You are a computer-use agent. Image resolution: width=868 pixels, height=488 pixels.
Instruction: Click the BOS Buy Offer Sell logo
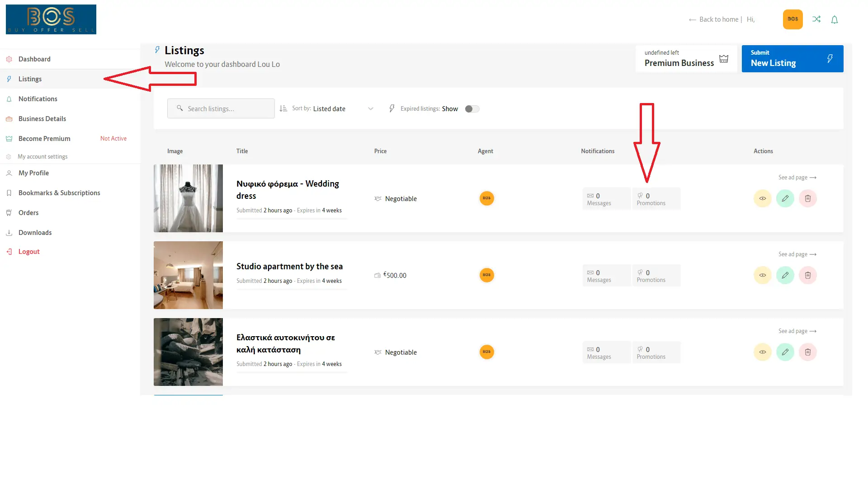point(51,19)
